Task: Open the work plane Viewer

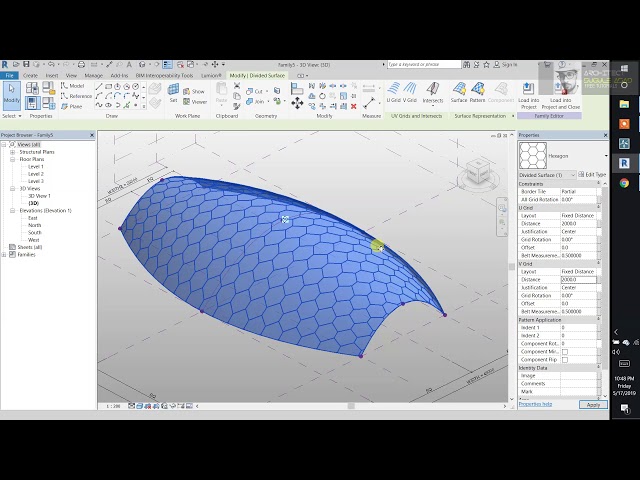Action: (x=195, y=102)
